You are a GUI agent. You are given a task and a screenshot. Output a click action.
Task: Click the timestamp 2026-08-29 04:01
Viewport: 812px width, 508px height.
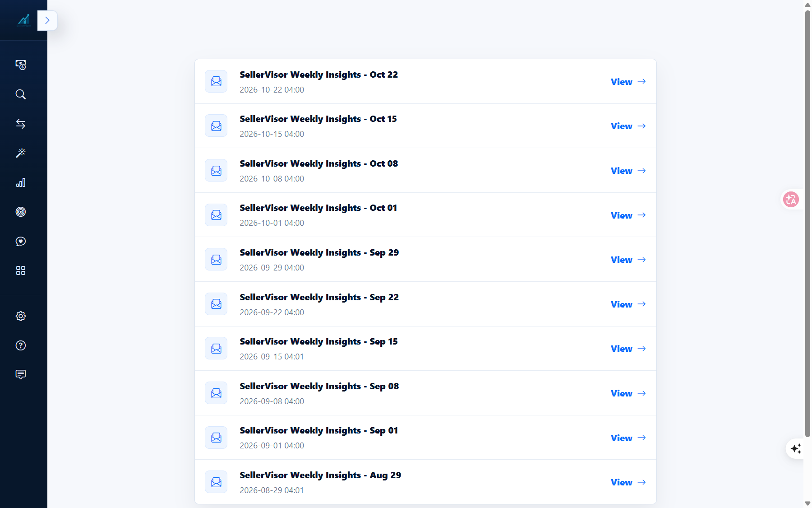pos(272,490)
